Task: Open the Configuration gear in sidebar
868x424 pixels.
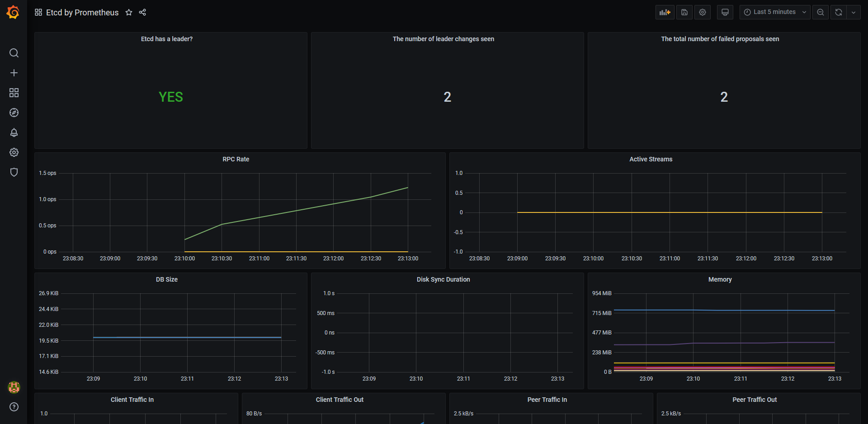Action: click(x=14, y=152)
